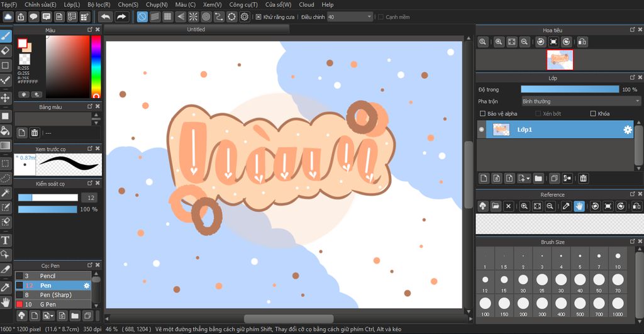
Task: Toggle the checkbox beside the Pencil brush
Action: 19,276
